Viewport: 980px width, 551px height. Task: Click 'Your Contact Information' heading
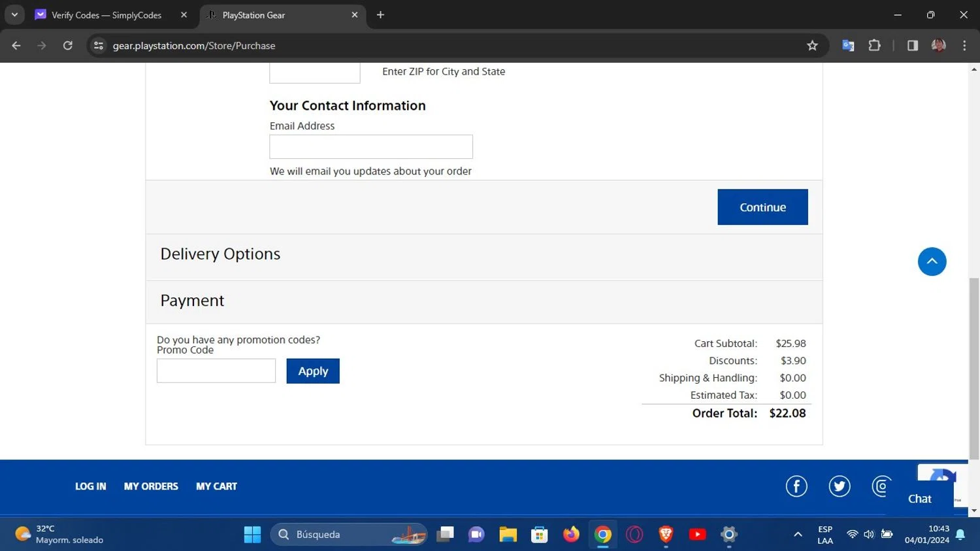348,106
